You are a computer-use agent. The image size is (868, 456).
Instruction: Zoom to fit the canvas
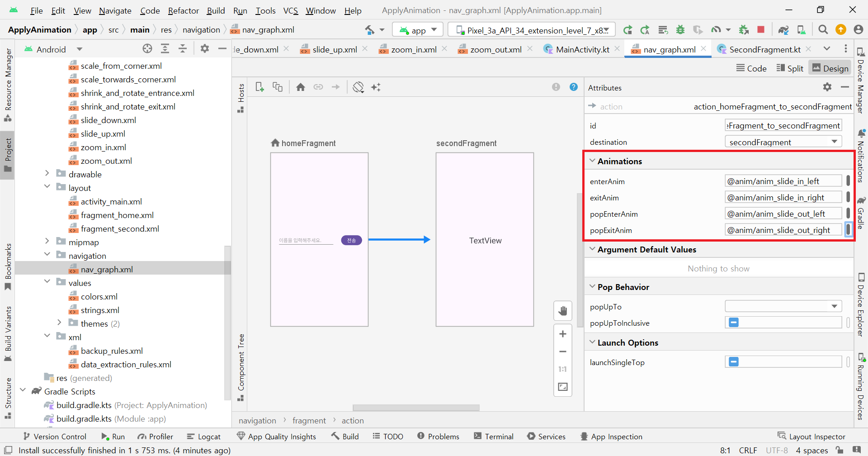click(x=563, y=387)
